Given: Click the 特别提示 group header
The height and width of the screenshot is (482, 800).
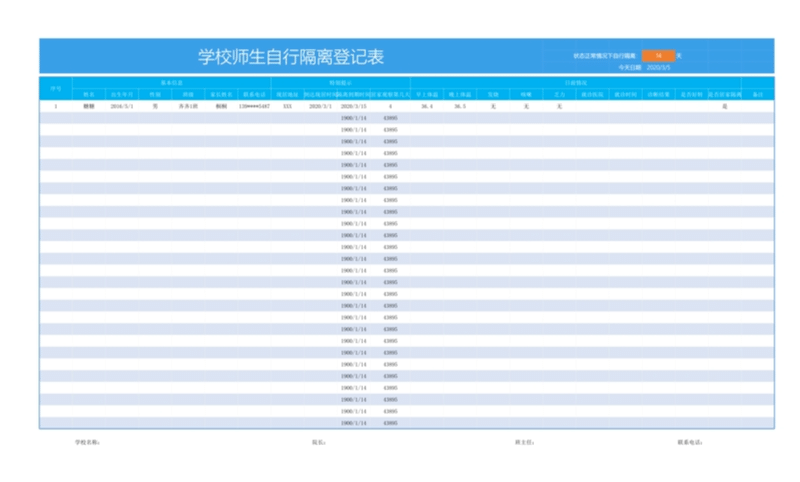Looking at the screenshot, I should point(339,82).
